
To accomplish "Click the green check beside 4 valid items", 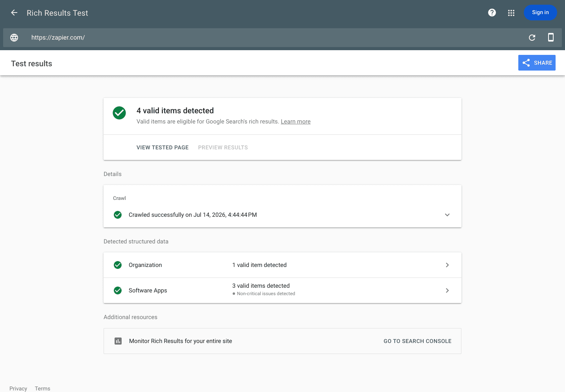I will pos(119,113).
